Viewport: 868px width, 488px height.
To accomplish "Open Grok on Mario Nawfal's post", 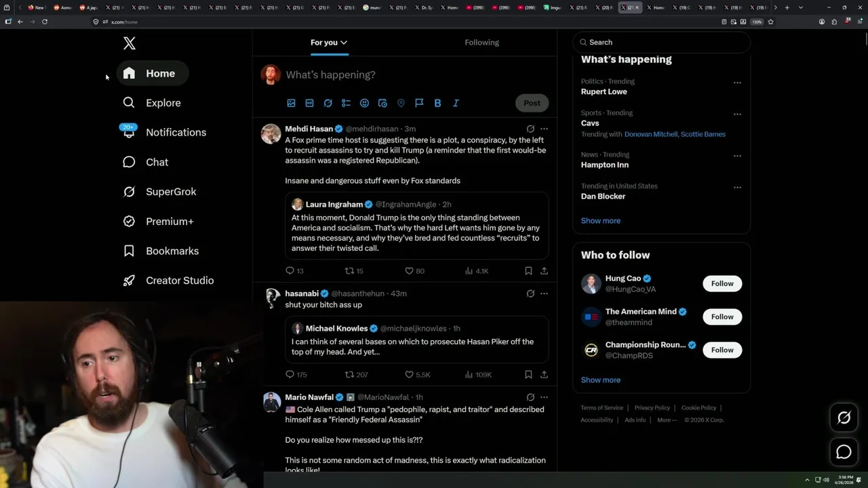I will tap(530, 397).
